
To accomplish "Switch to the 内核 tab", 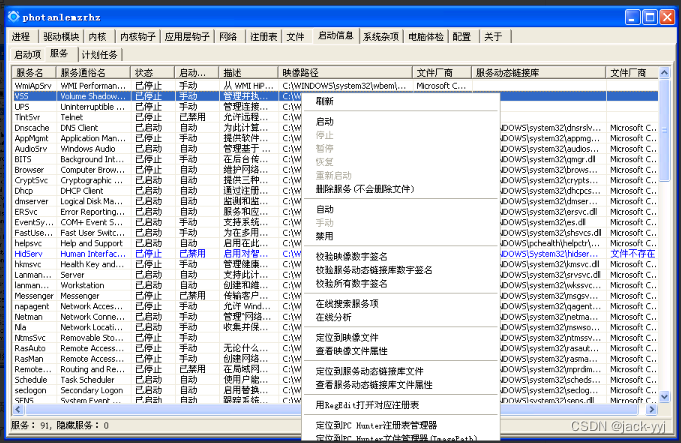I will pyautogui.click(x=97, y=37).
